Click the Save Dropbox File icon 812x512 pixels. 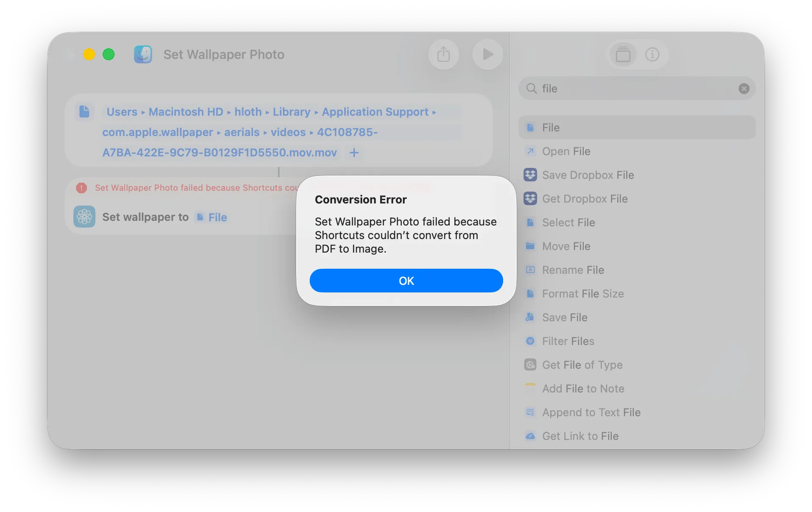click(x=530, y=175)
